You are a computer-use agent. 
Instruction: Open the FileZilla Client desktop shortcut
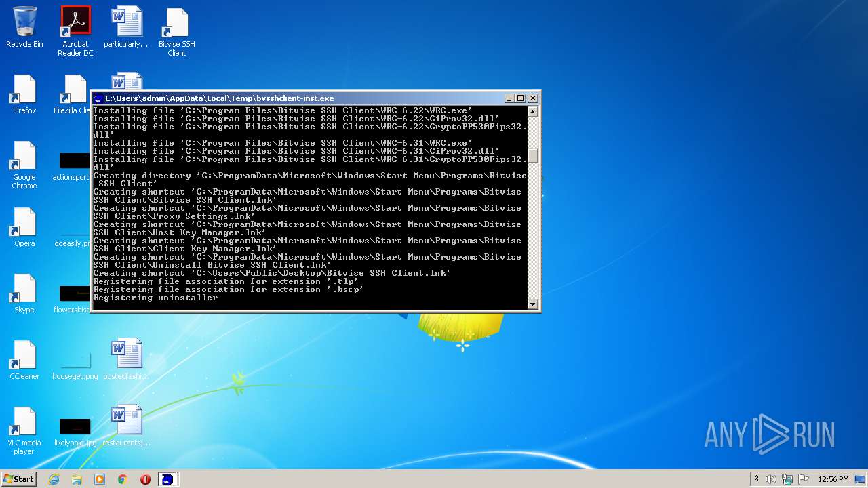click(x=71, y=94)
